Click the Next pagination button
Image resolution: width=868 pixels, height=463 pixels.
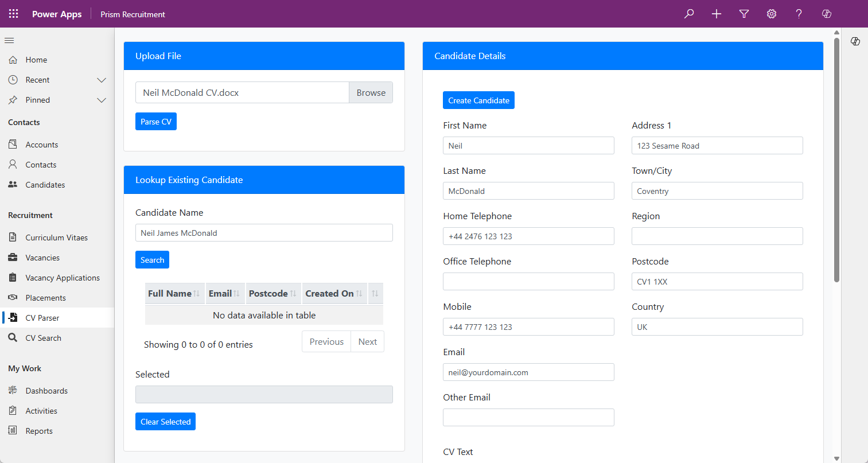(x=368, y=341)
